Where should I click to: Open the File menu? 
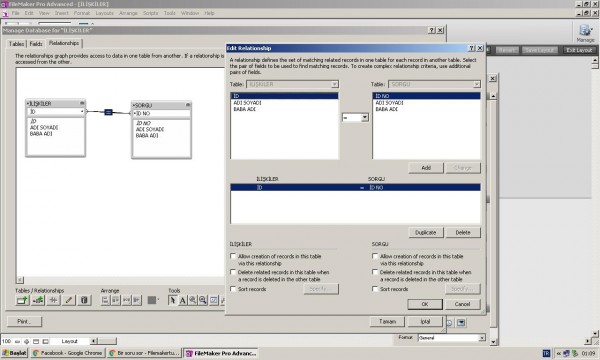click(x=15, y=13)
